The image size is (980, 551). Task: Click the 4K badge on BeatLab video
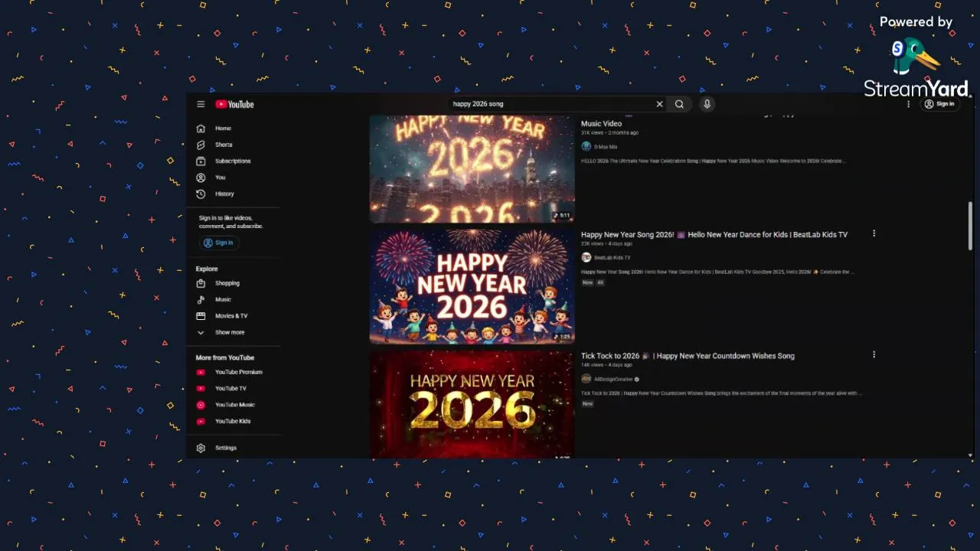coord(600,282)
